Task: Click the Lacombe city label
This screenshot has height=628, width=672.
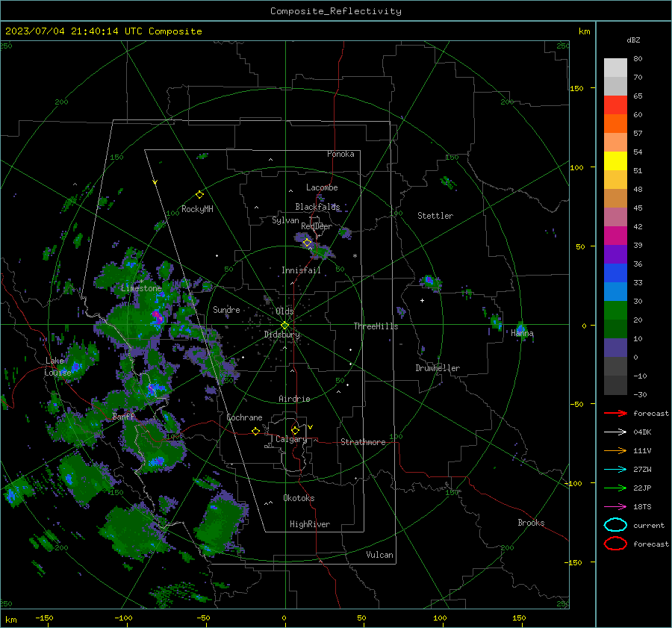Action: click(322, 187)
